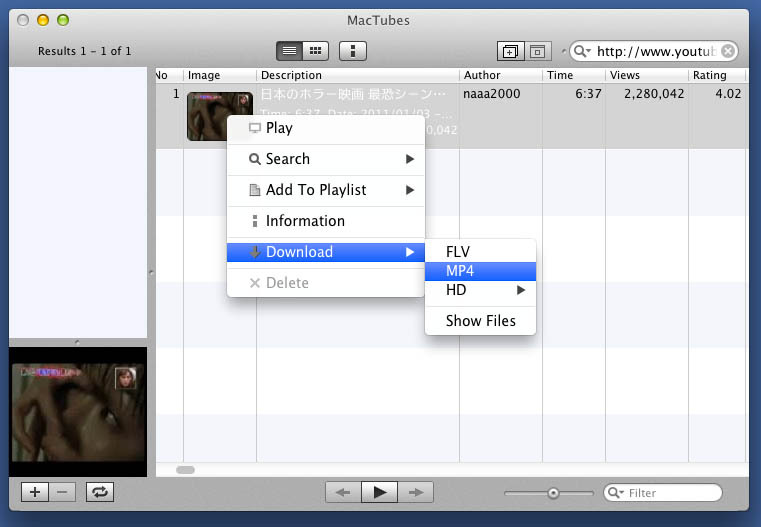Click the fit-window toolbar icon
This screenshot has height=527, width=761.
click(537, 51)
